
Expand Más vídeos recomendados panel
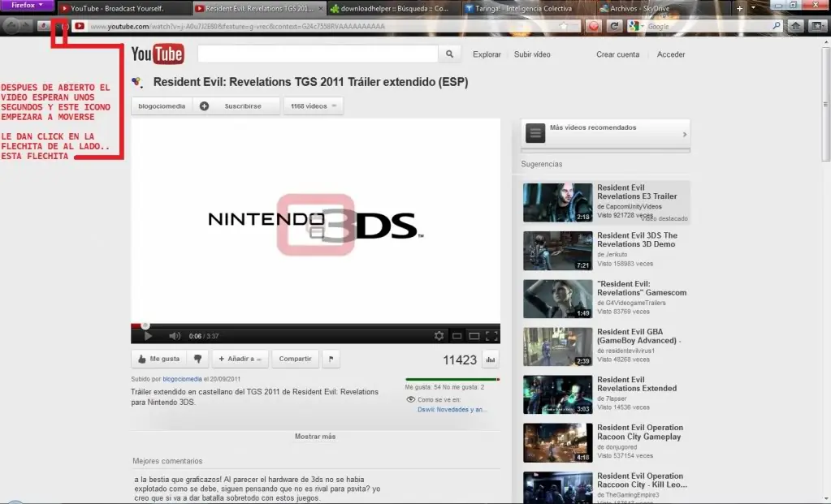click(605, 135)
